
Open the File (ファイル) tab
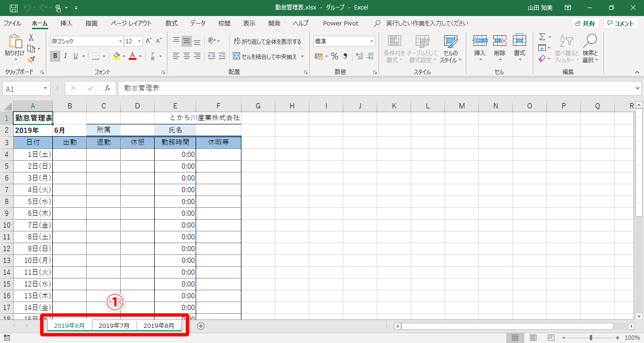point(12,23)
